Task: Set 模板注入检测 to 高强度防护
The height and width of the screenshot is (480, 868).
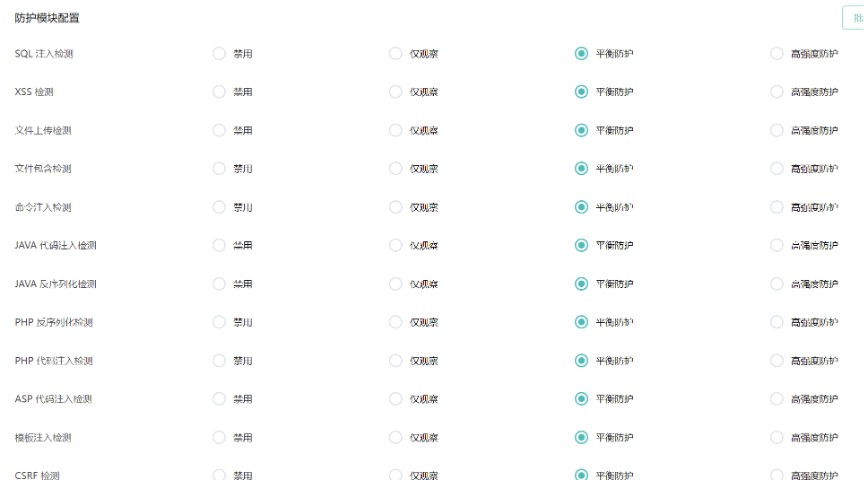Action: (777, 438)
